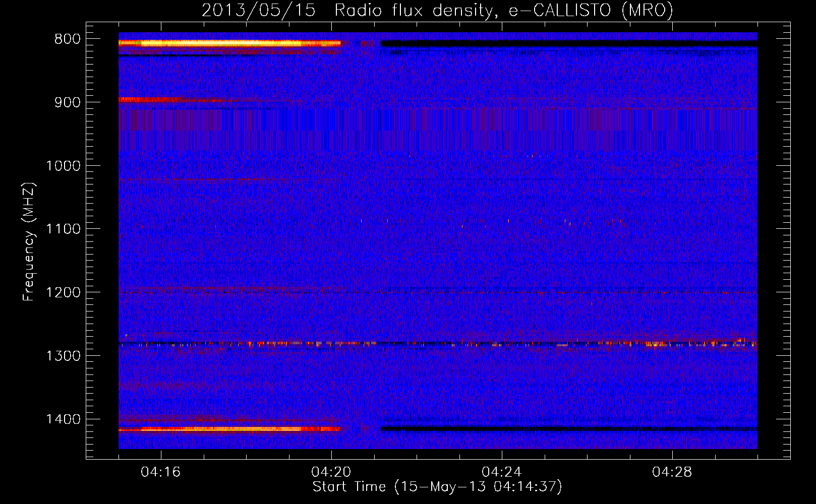Click the 04:16 time tick label
The width and height of the screenshot is (816, 504).
(x=161, y=472)
